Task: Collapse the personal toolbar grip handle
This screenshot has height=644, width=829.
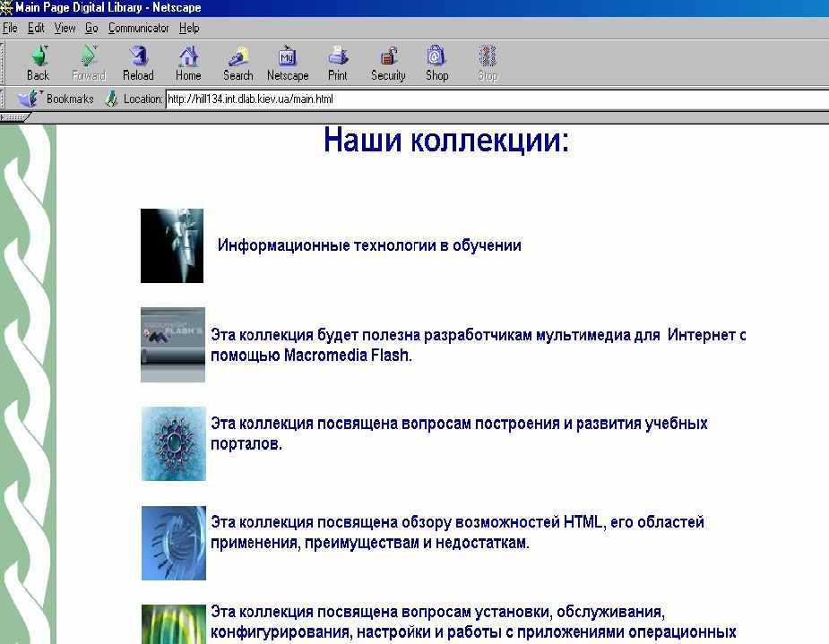Action: pos(14,116)
